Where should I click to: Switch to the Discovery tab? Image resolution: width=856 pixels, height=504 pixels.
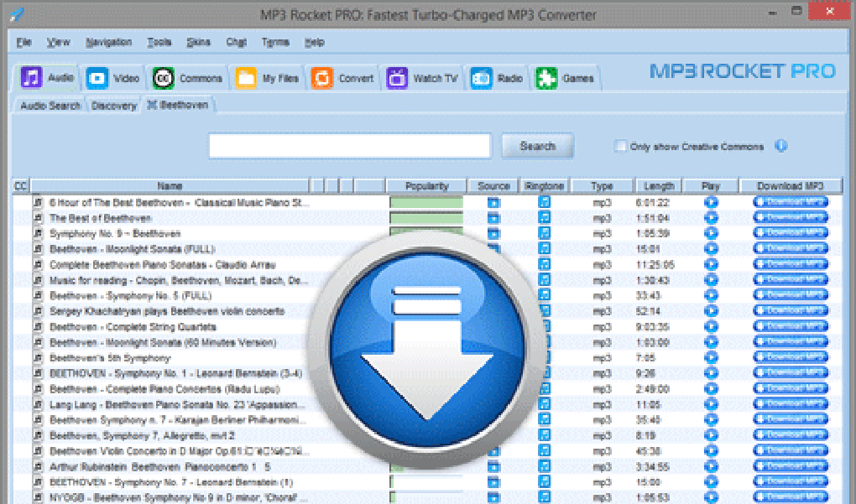(113, 106)
